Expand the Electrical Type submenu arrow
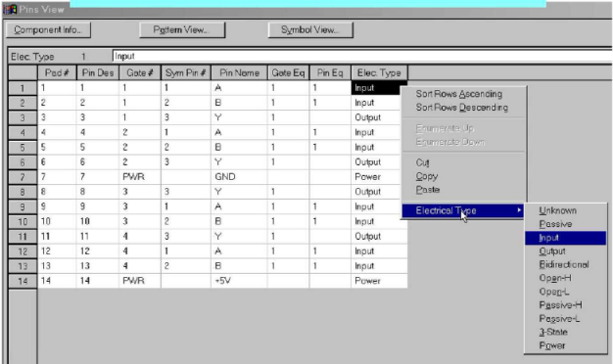Screen dimensions: 613x364 point(519,210)
